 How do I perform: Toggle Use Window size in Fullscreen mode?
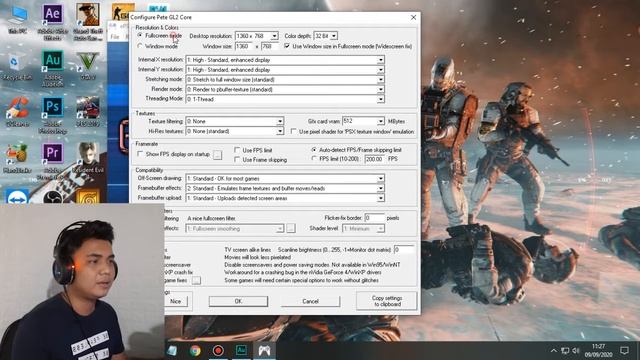[287, 46]
